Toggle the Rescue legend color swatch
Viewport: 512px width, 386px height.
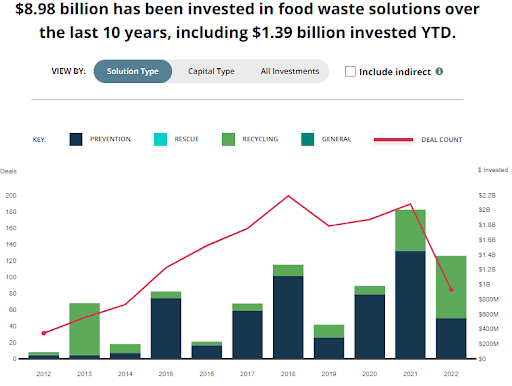(160, 139)
